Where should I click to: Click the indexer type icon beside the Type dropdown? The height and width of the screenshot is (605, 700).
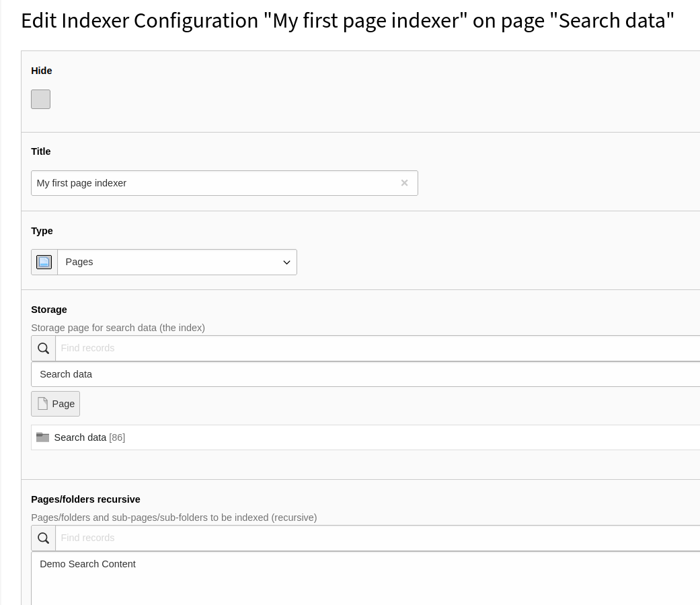43,262
